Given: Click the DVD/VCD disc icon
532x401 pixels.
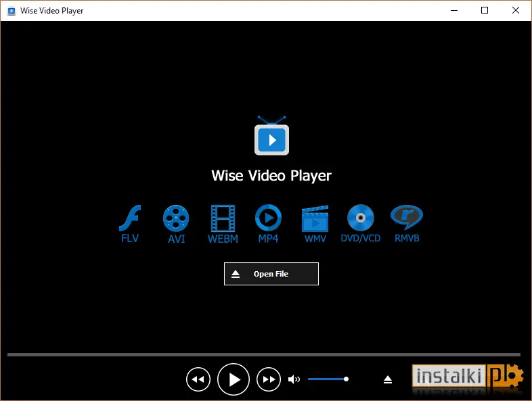Looking at the screenshot, I should click(361, 218).
